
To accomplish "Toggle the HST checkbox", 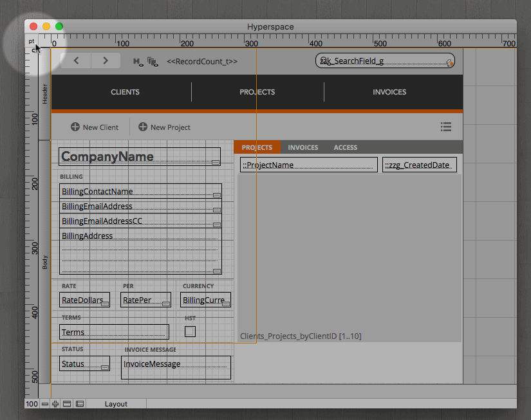I will [x=190, y=331].
